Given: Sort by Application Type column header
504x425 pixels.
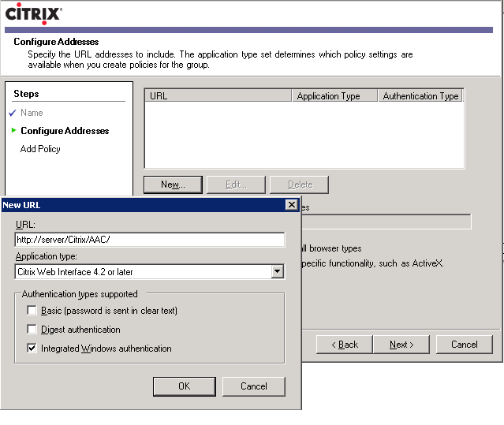Looking at the screenshot, I should [334, 95].
